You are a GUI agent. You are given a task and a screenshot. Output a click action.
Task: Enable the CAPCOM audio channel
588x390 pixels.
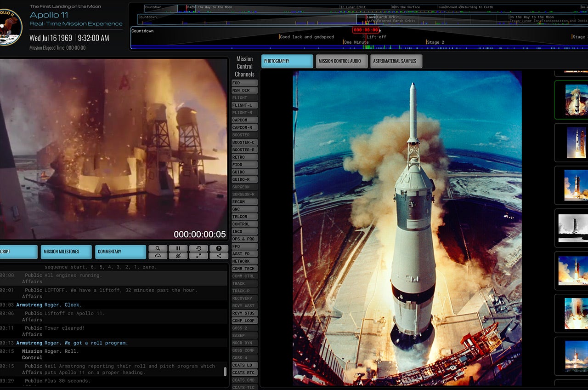pos(243,120)
